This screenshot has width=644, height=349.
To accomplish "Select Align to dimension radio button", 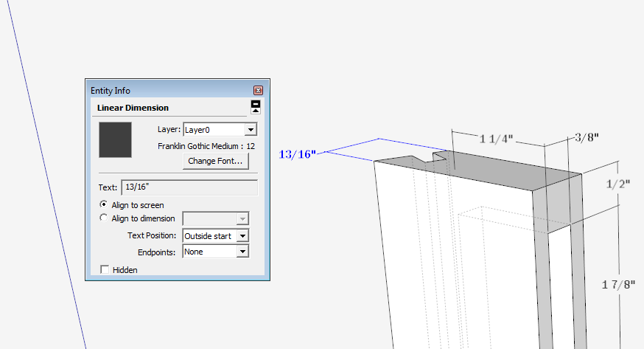I will (103, 218).
